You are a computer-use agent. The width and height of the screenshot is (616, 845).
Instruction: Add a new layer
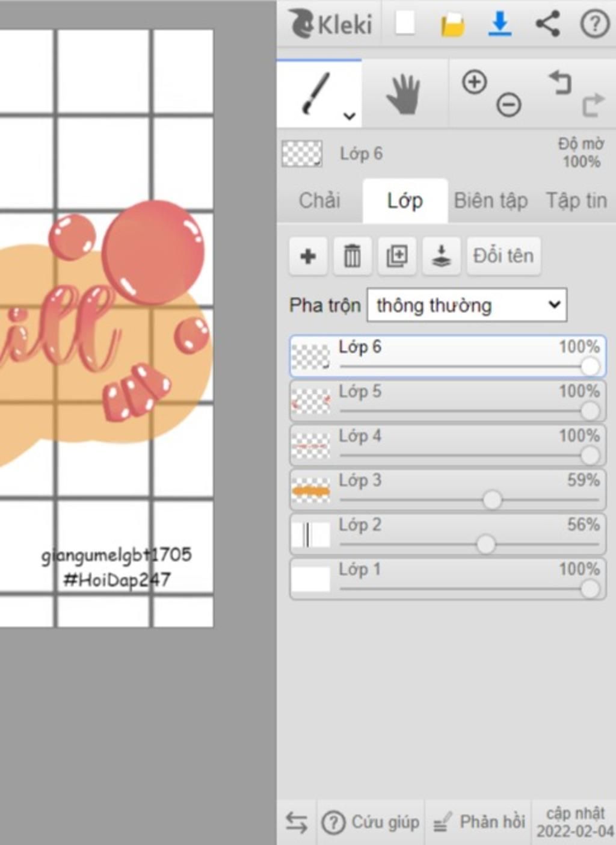(x=308, y=256)
